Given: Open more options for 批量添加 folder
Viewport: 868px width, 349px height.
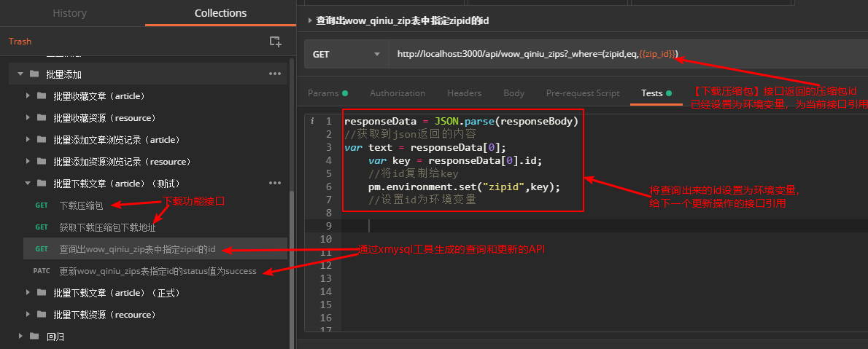Looking at the screenshot, I should [x=274, y=74].
